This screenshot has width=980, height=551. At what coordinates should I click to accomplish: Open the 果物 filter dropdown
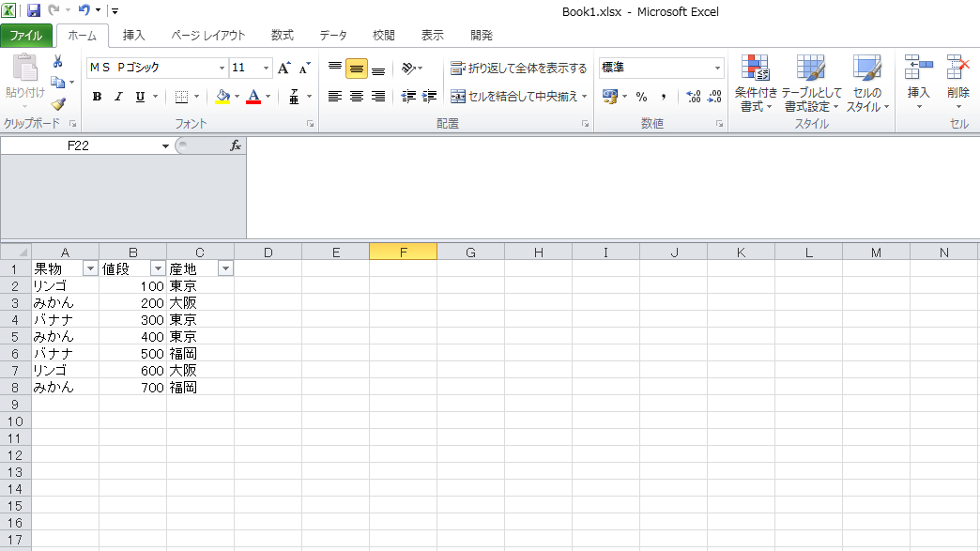pos(91,268)
